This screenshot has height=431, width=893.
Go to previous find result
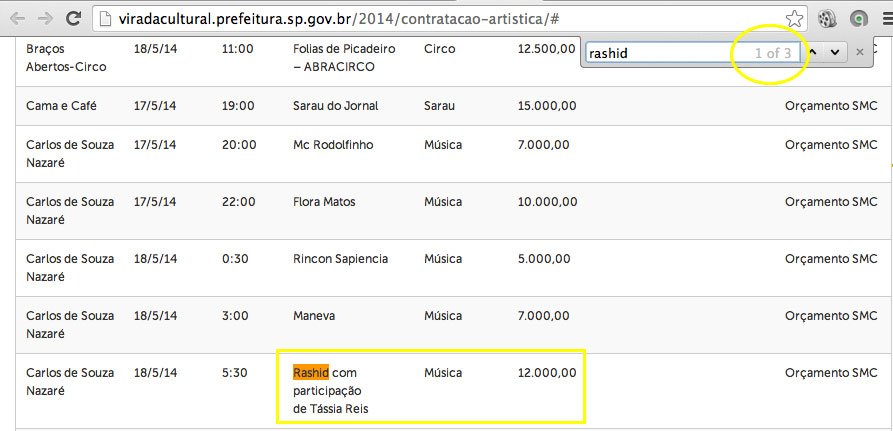(814, 52)
